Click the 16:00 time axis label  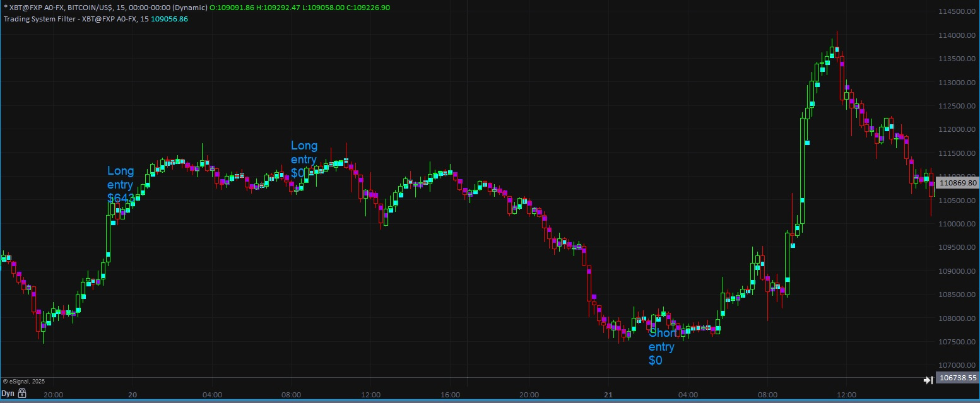point(450,395)
